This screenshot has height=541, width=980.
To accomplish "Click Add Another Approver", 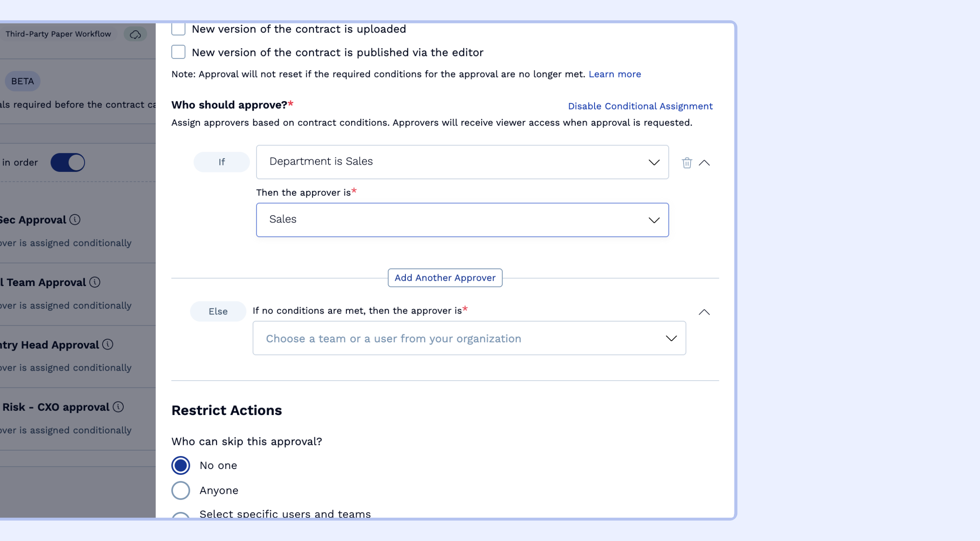I will point(445,278).
